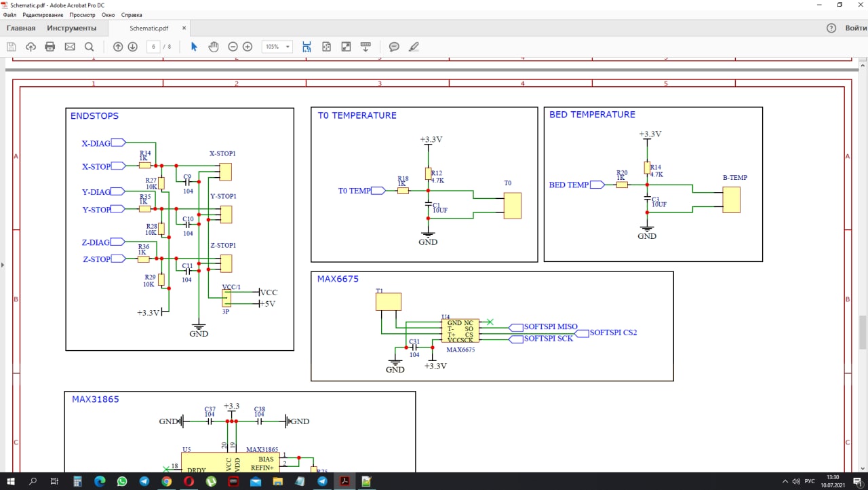Zoom out with the minus icon
The image size is (868, 490).
233,47
